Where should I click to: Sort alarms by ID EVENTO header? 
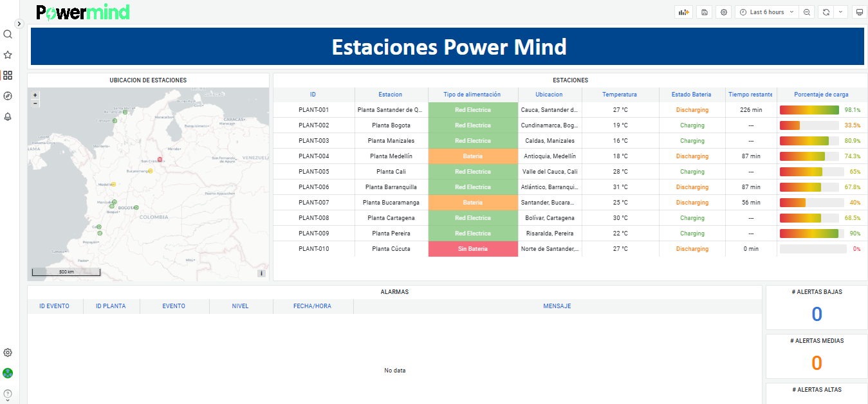point(54,306)
